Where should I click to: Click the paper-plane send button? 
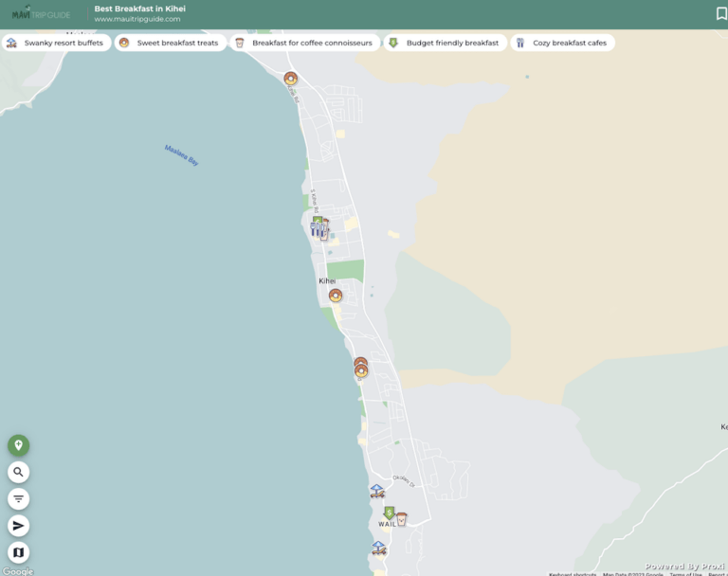19,526
